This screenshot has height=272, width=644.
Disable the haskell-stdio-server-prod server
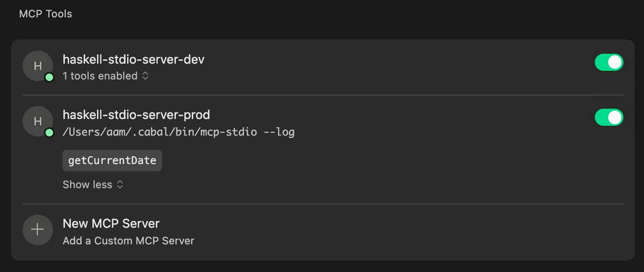click(x=609, y=117)
